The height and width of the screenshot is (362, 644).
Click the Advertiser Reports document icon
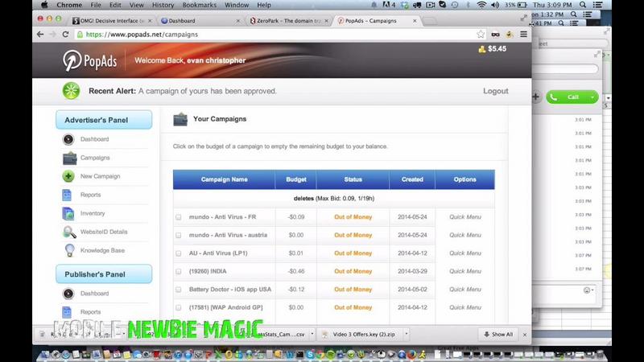click(x=67, y=195)
